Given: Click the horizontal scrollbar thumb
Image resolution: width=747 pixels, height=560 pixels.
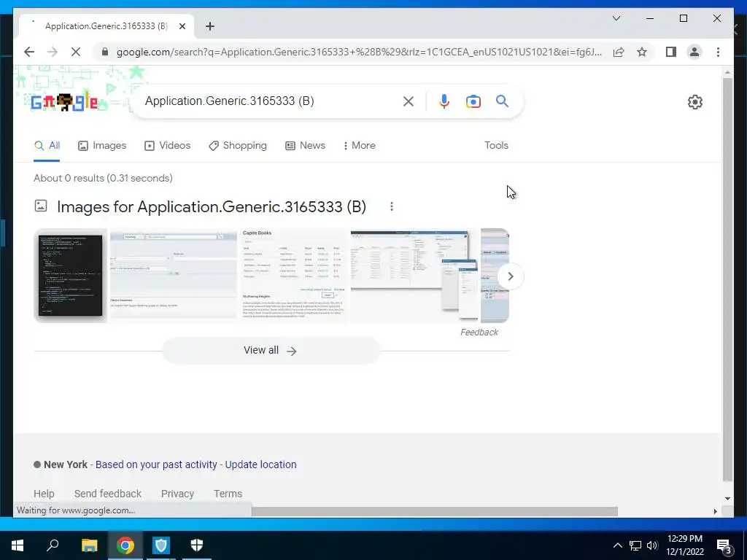Looking at the screenshot, I should [x=435, y=511].
